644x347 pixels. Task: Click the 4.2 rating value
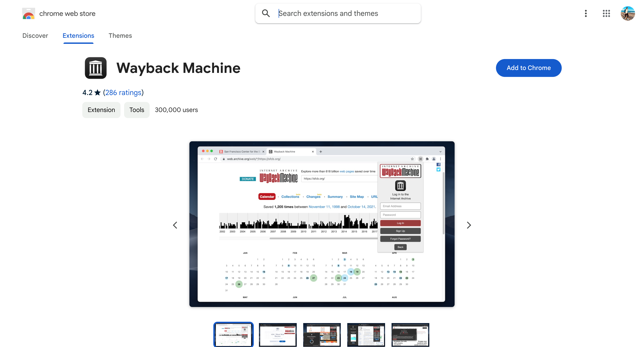coord(87,93)
